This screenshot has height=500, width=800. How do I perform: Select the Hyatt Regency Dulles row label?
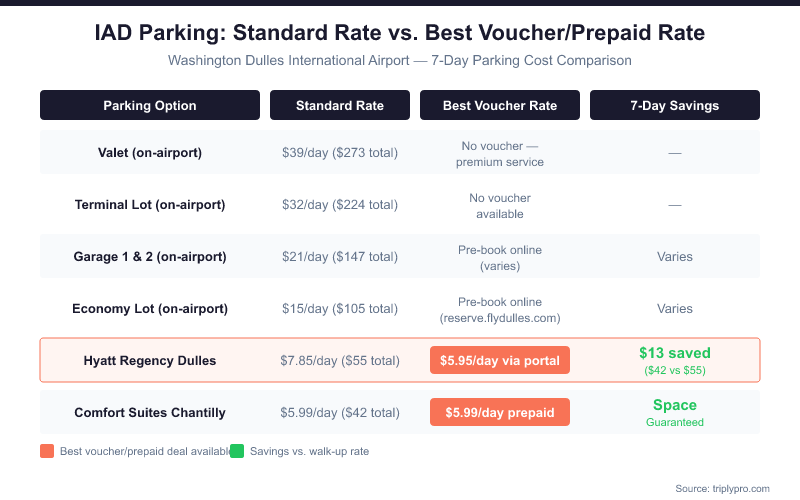point(150,360)
